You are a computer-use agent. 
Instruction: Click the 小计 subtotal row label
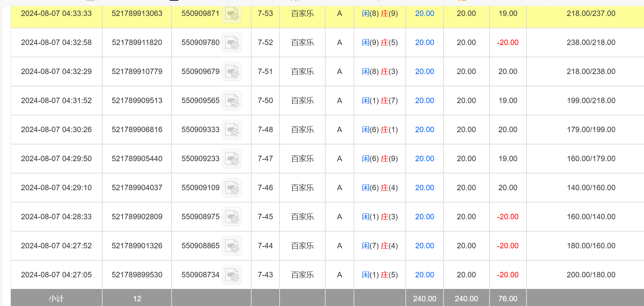tap(56, 298)
